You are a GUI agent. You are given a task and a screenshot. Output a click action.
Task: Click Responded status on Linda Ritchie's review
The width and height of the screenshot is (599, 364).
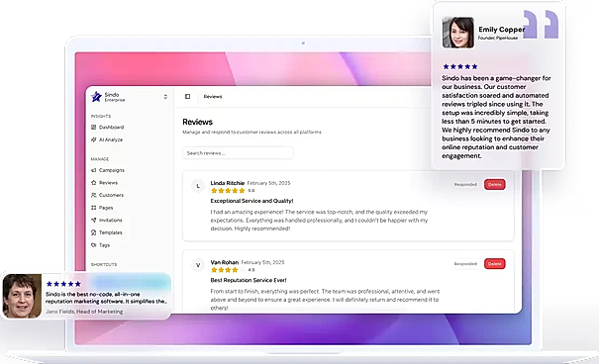[465, 184]
